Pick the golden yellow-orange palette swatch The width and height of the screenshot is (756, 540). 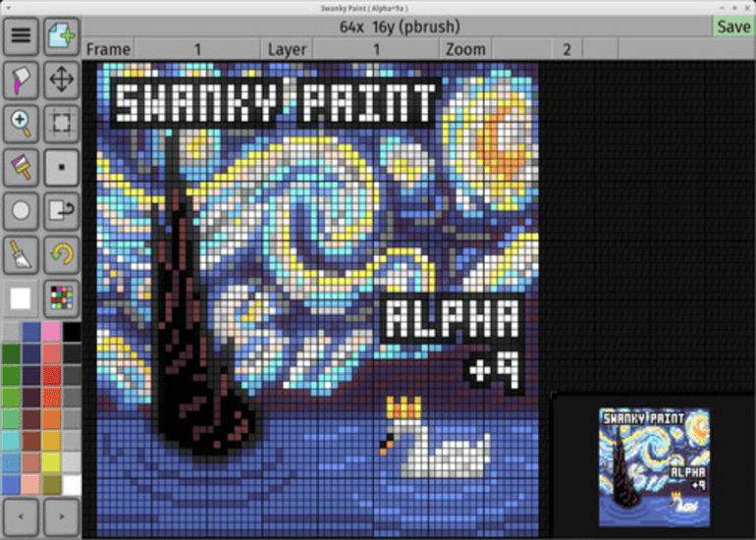pyautogui.click(x=51, y=441)
